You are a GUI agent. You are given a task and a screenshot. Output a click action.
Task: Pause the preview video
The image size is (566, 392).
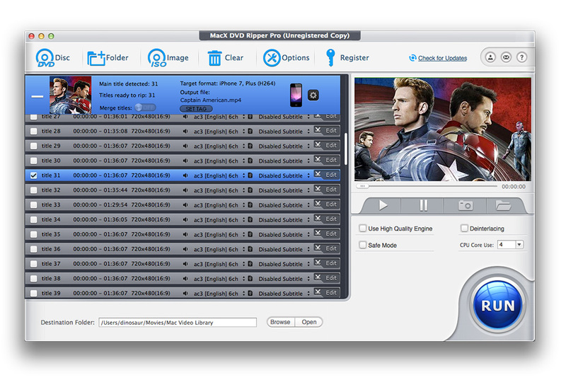coord(423,205)
